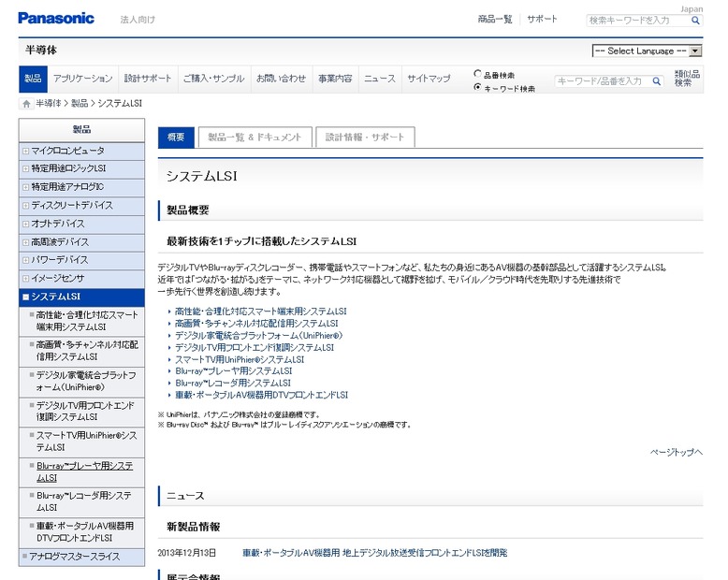The height and width of the screenshot is (580, 728).
Task: Click 製品 in the breadcrumb
Action: (x=79, y=104)
